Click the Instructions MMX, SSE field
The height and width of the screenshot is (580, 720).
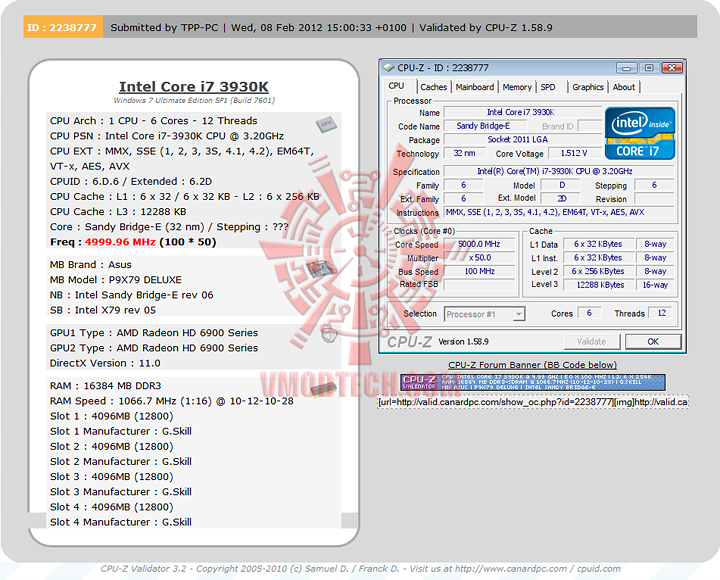click(x=559, y=212)
